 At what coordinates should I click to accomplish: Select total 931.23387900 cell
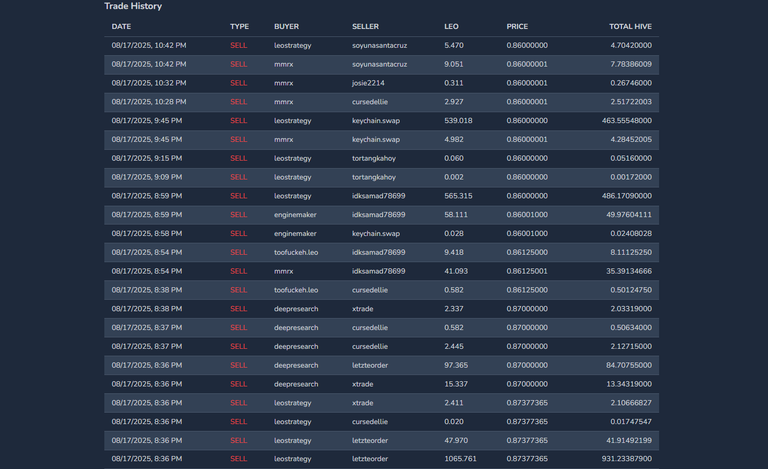627,459
